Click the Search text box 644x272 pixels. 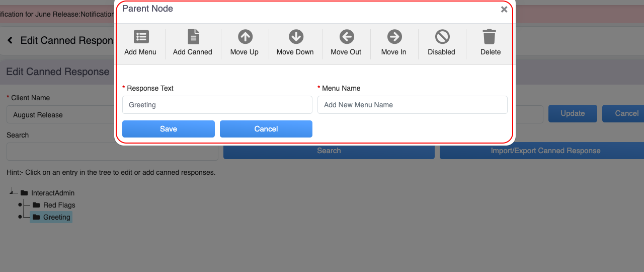click(112, 152)
